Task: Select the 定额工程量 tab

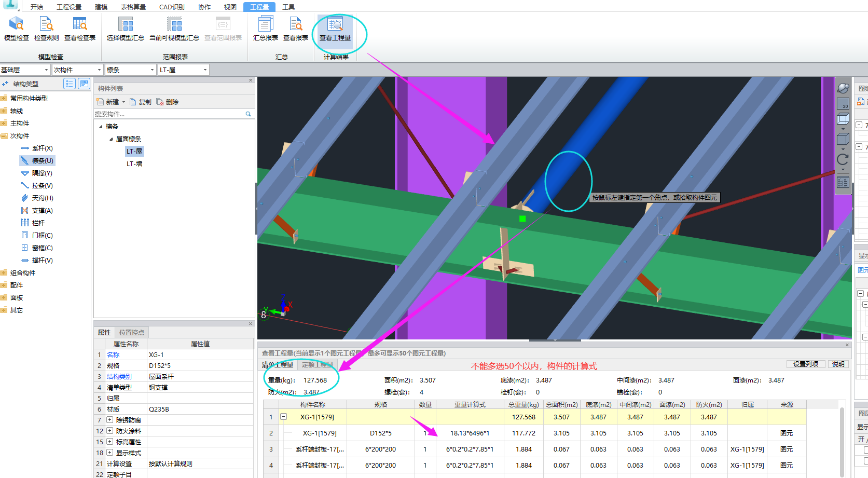Action: pos(317,365)
